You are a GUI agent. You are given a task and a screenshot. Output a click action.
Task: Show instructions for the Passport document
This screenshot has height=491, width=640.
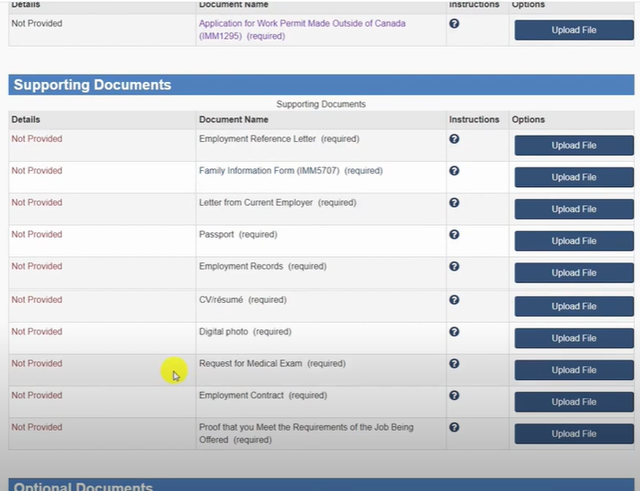454,235
